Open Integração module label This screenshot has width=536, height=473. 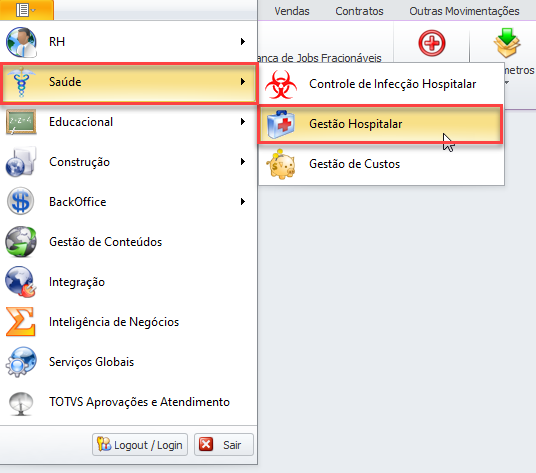coord(77,282)
